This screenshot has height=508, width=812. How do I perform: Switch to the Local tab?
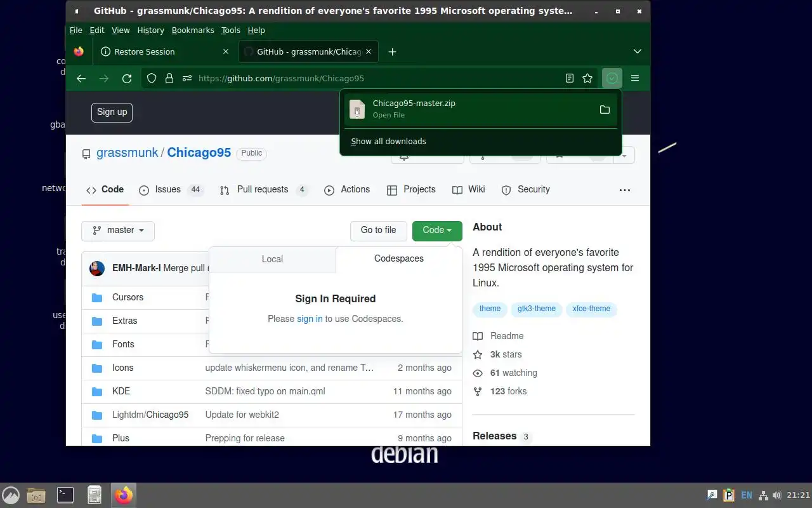point(272,259)
